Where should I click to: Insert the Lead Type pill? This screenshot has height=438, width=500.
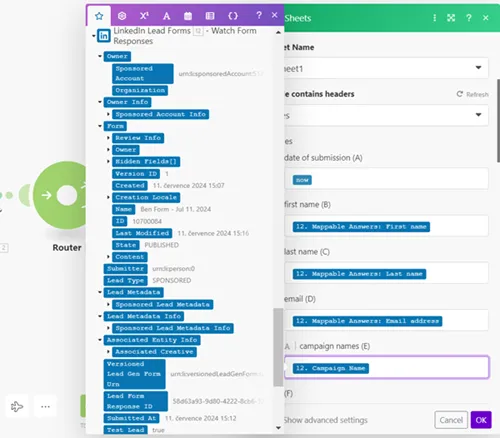pos(125,280)
